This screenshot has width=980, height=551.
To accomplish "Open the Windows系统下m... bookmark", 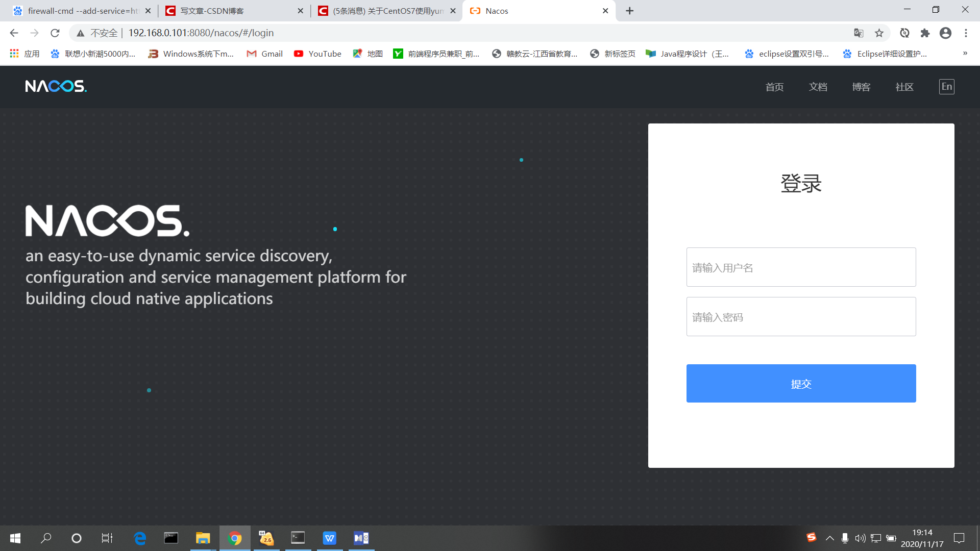I will pyautogui.click(x=191, y=54).
